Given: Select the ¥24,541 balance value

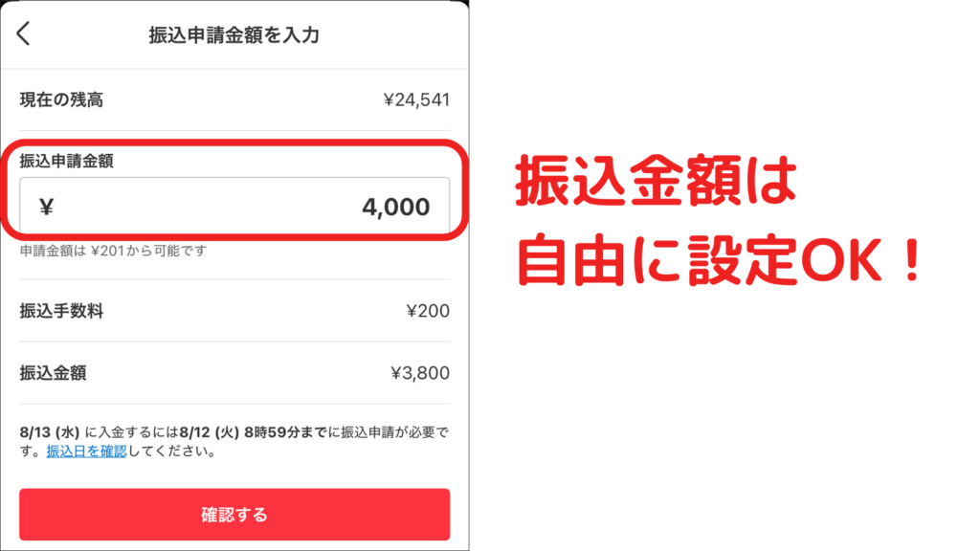Looking at the screenshot, I should coord(416,99).
